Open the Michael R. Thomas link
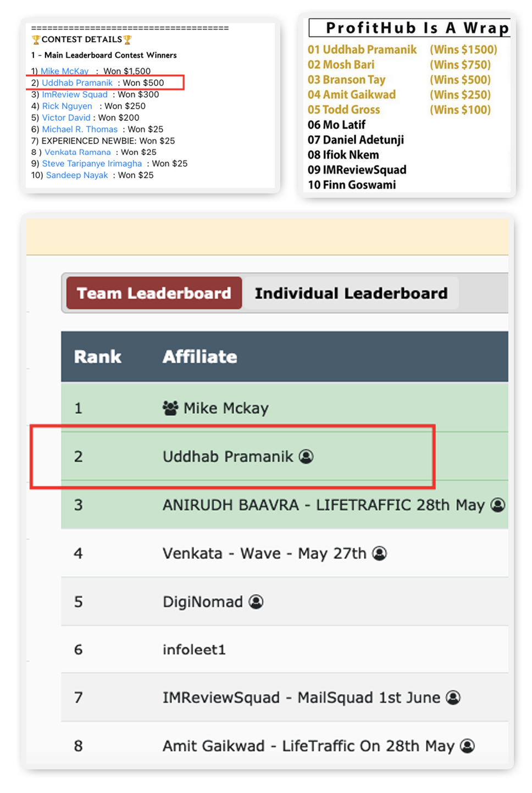Image resolution: width=532 pixels, height=793 pixels. pos(80,129)
